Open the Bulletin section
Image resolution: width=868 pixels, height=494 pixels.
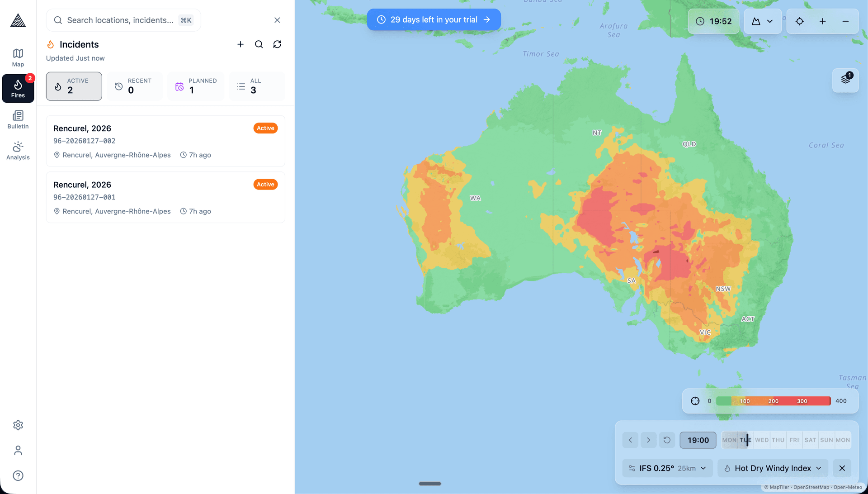tap(18, 119)
